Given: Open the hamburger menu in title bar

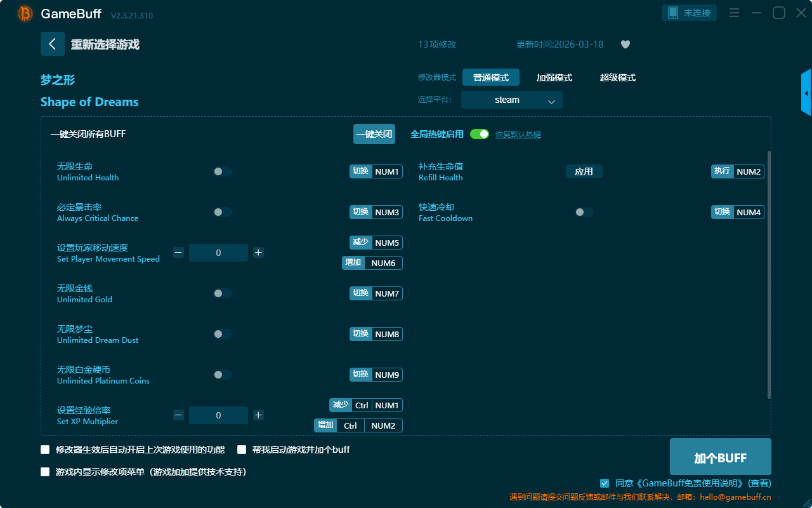Looking at the screenshot, I should pos(734,13).
